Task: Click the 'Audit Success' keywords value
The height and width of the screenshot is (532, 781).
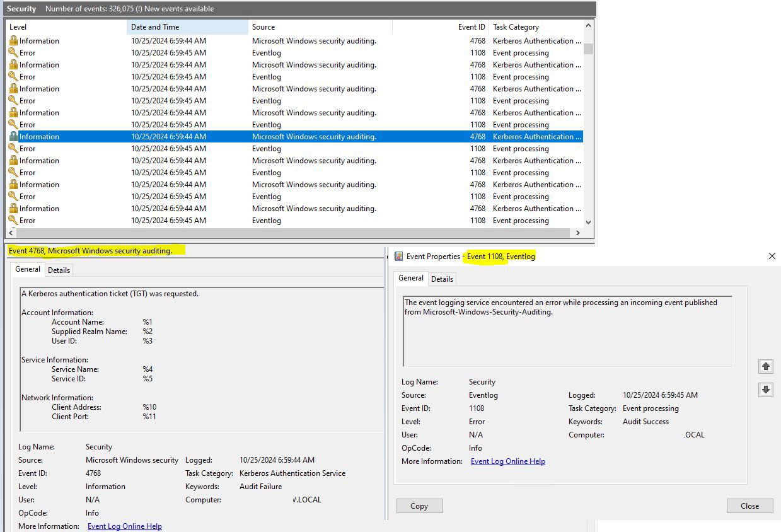Action: (645, 422)
